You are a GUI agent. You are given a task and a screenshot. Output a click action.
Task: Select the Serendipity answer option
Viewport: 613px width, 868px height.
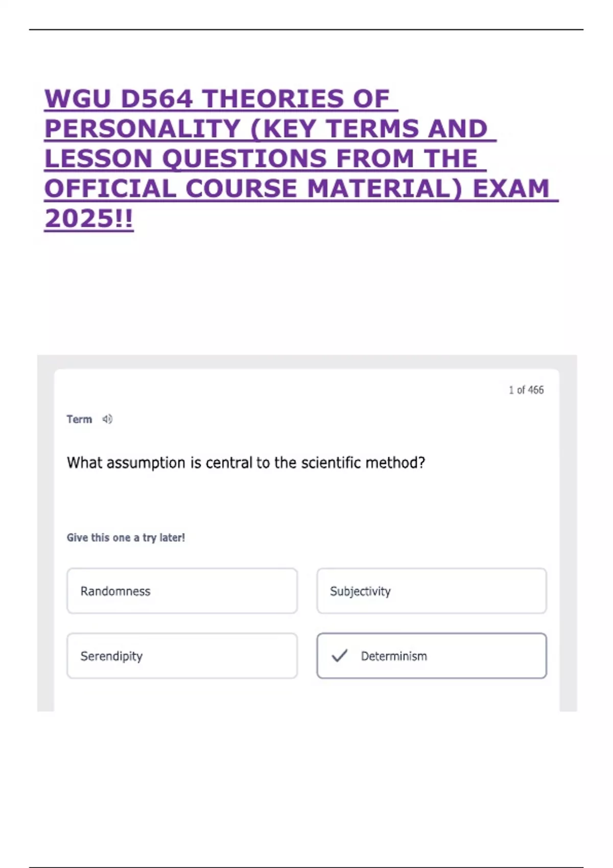click(x=181, y=657)
